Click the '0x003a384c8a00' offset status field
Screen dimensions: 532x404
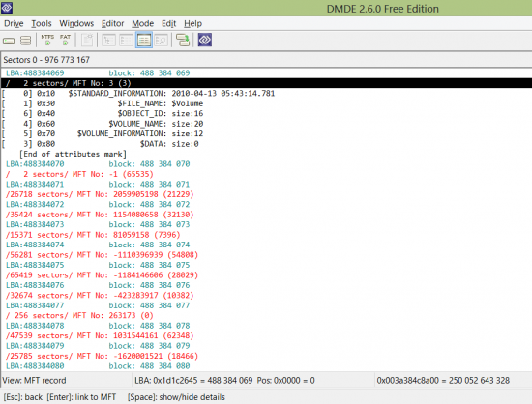point(443,380)
